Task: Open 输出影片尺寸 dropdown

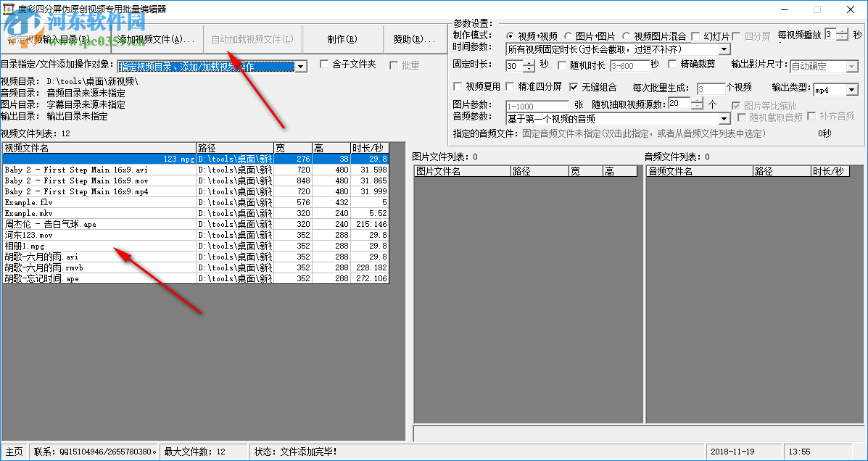Action: click(851, 67)
